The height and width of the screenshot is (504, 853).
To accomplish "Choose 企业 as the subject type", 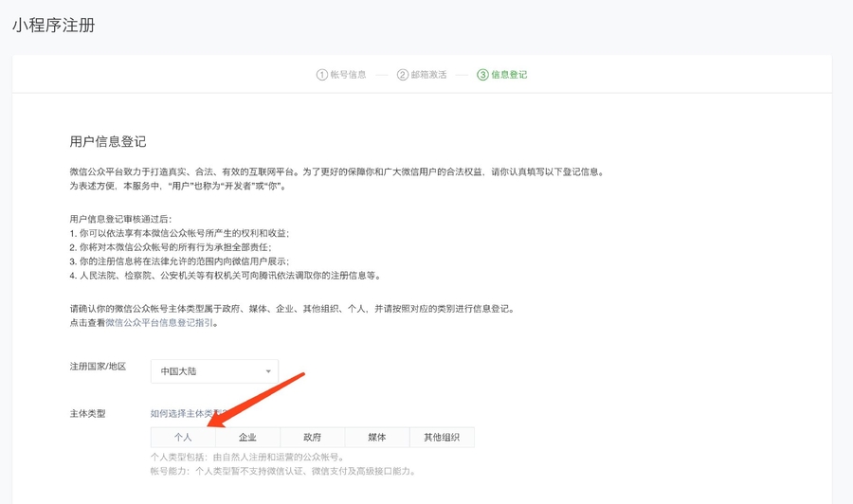I will pos(247,438).
